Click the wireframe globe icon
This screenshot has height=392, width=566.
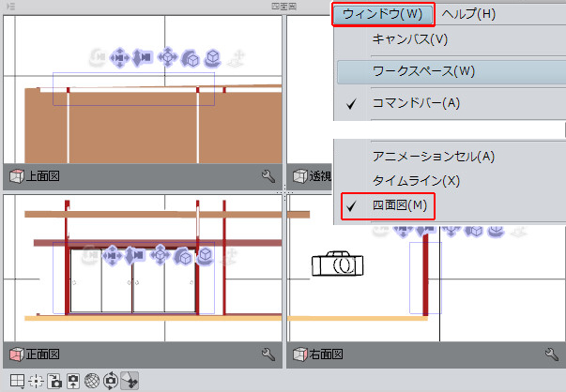tap(92, 381)
